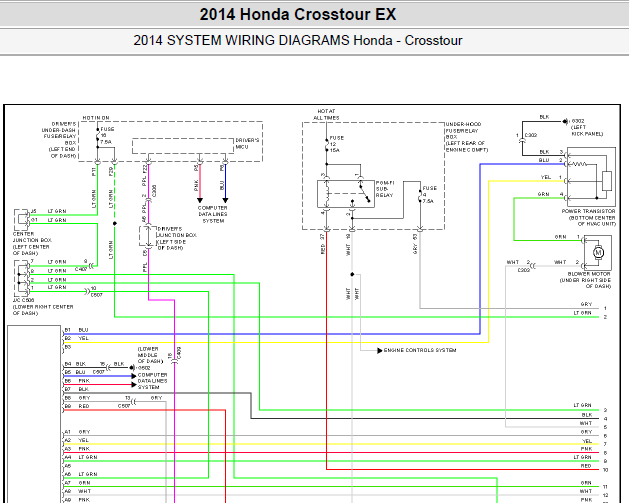
Task: Click the Driver's Junction Box symbol
Action: (x=148, y=236)
